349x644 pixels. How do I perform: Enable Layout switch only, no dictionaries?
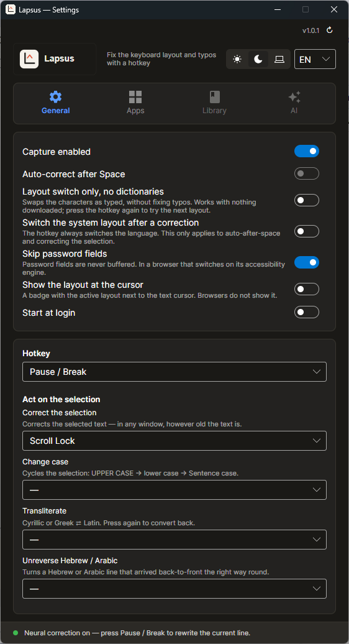tap(307, 200)
